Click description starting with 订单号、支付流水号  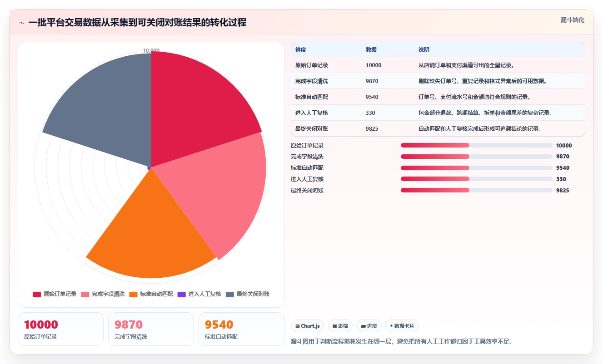(x=474, y=97)
